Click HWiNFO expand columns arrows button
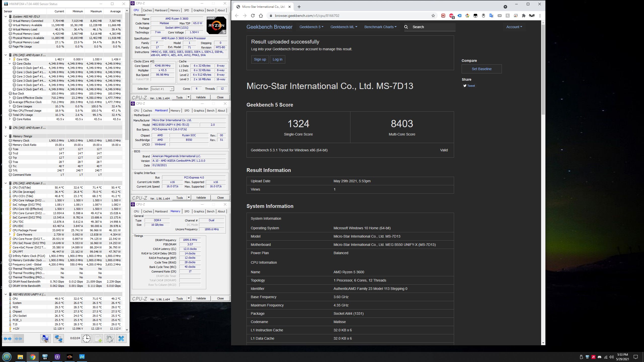644x362 pixels. pyautogui.click(x=8, y=339)
